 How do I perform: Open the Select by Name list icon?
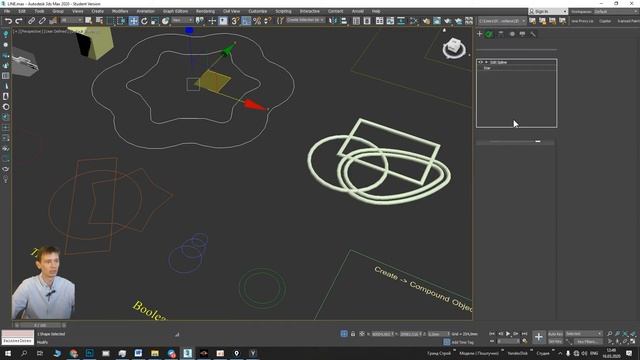[x=99, y=20]
